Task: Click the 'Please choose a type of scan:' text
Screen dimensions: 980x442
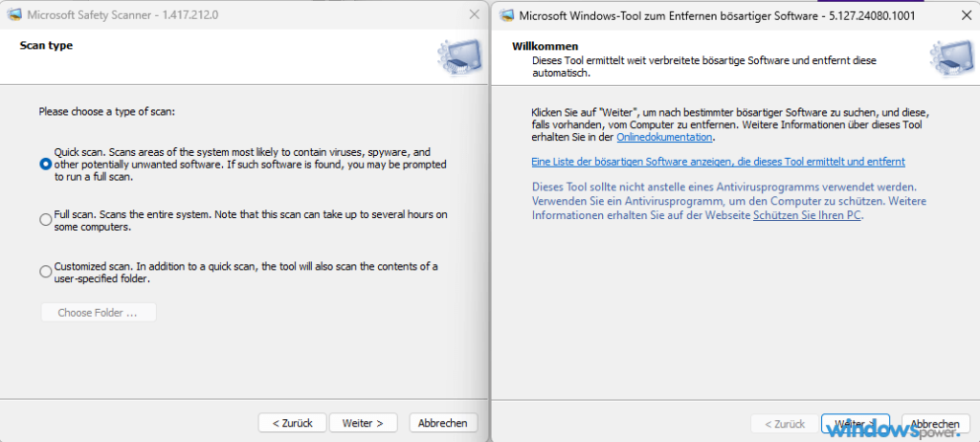Action: pyautogui.click(x=107, y=111)
